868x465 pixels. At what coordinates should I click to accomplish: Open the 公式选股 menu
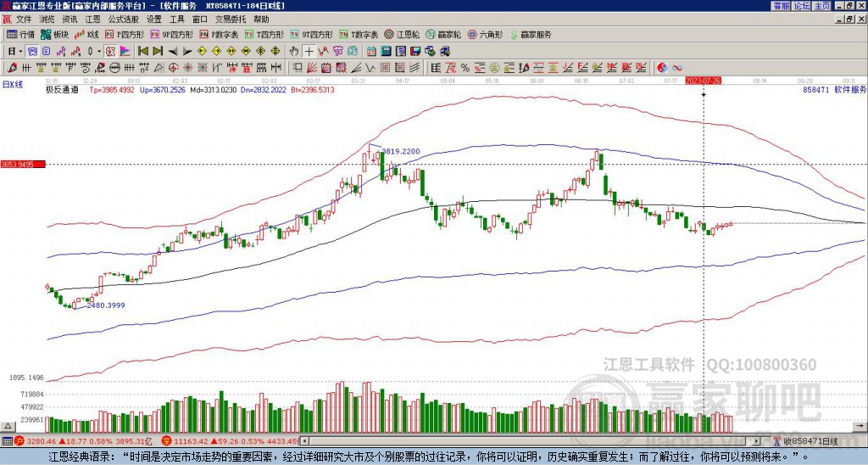(x=123, y=18)
